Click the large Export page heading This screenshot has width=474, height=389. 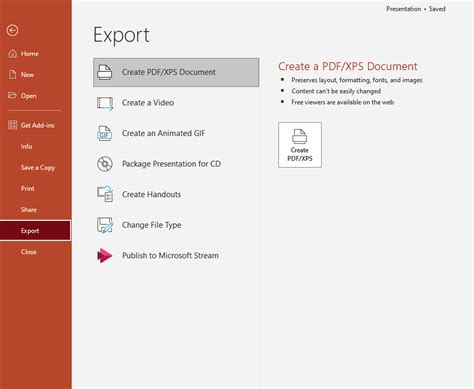pos(121,35)
